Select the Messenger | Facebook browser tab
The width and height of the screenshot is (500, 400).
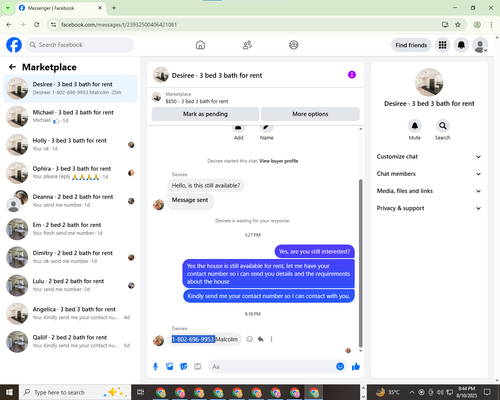[x=60, y=8]
